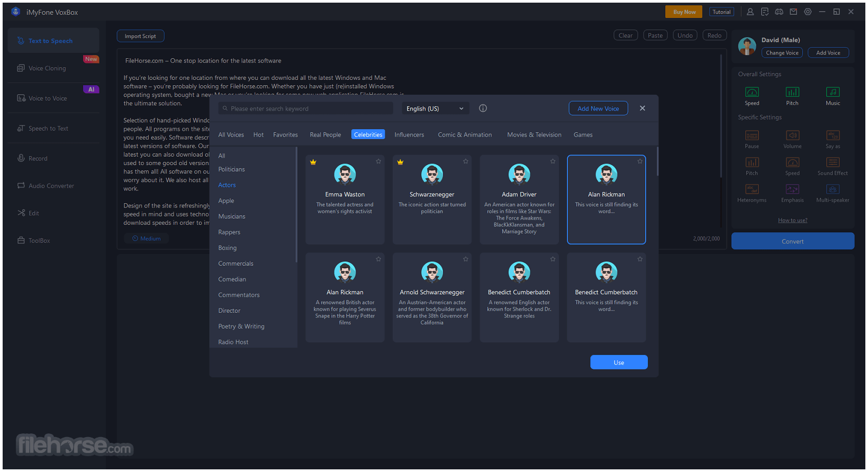Click the Use button
This screenshot has width=868, height=472.
(x=619, y=362)
